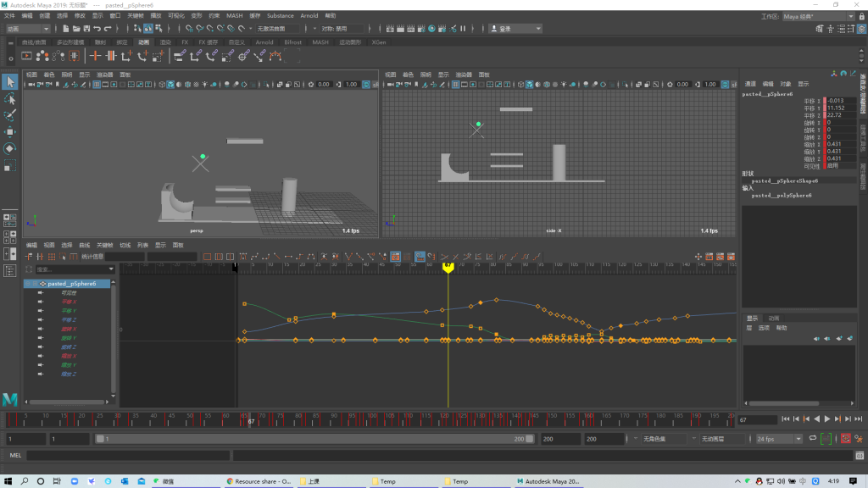Play the animation backwards
Image resolution: width=868 pixels, height=488 pixels.
pyautogui.click(x=816, y=419)
